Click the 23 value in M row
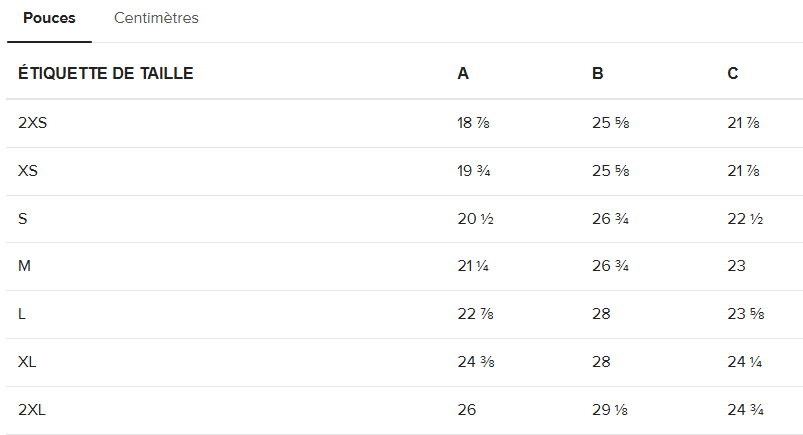Screen dimensions: 803x435 pyautogui.click(x=736, y=266)
